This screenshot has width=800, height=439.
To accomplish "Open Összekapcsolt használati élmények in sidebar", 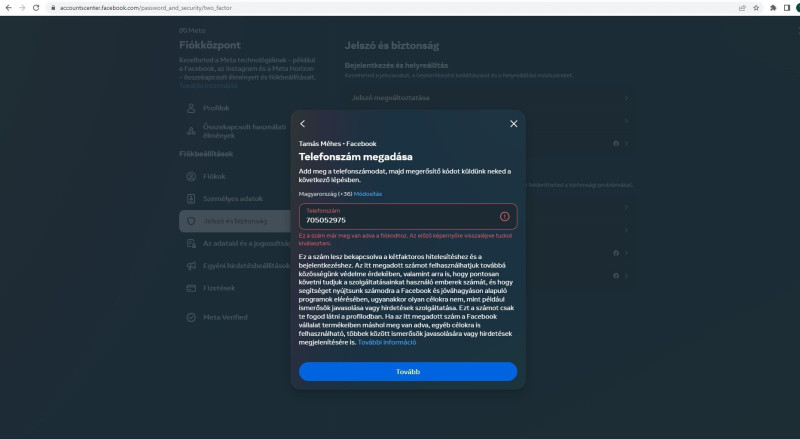I will (235, 131).
